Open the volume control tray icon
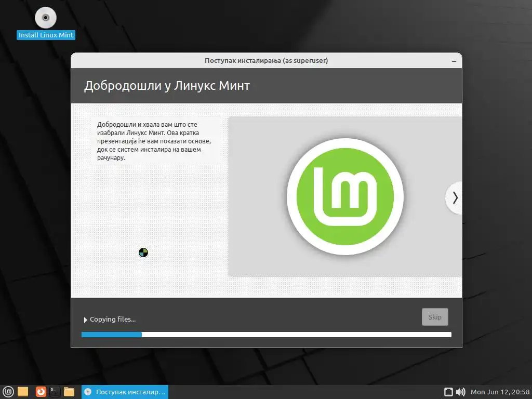Viewport: 532px width, 399px height. point(460,392)
